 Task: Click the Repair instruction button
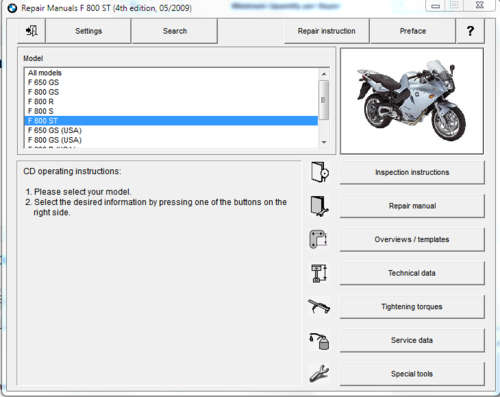326,31
